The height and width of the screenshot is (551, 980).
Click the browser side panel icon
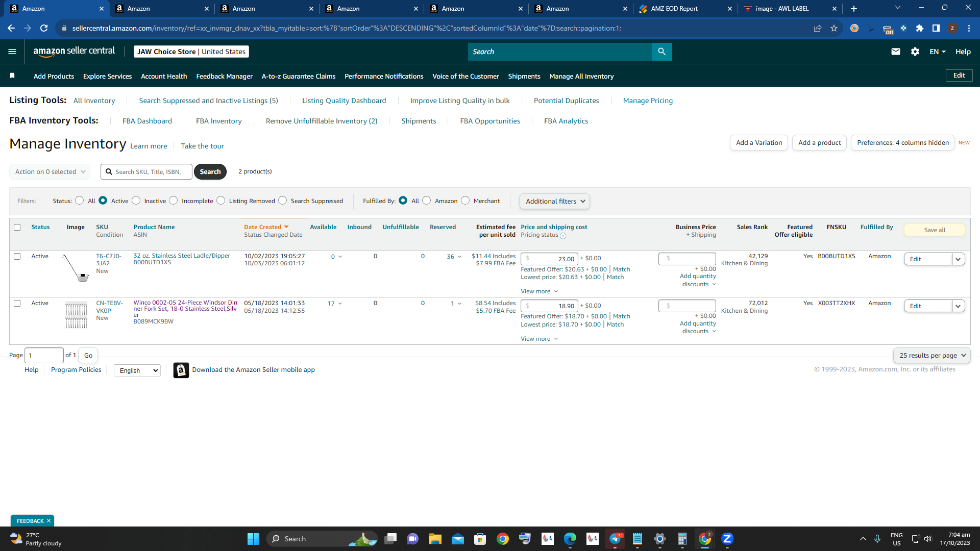pos(936,28)
